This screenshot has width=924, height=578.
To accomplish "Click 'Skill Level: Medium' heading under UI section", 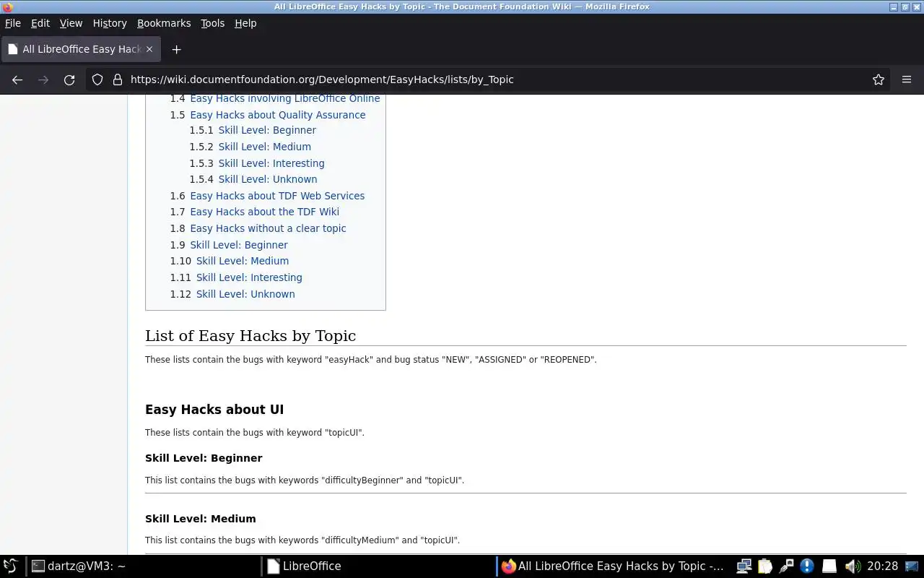I will 201,519.
